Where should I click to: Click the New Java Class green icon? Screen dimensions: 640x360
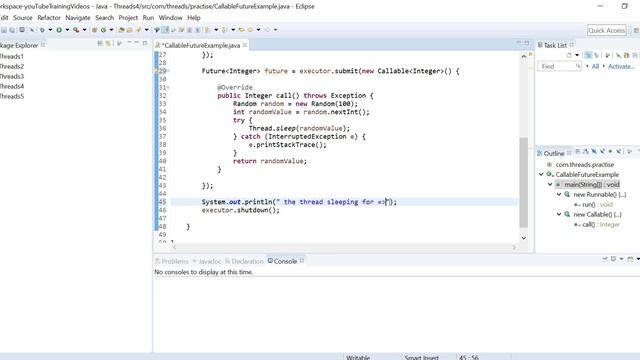103,30
